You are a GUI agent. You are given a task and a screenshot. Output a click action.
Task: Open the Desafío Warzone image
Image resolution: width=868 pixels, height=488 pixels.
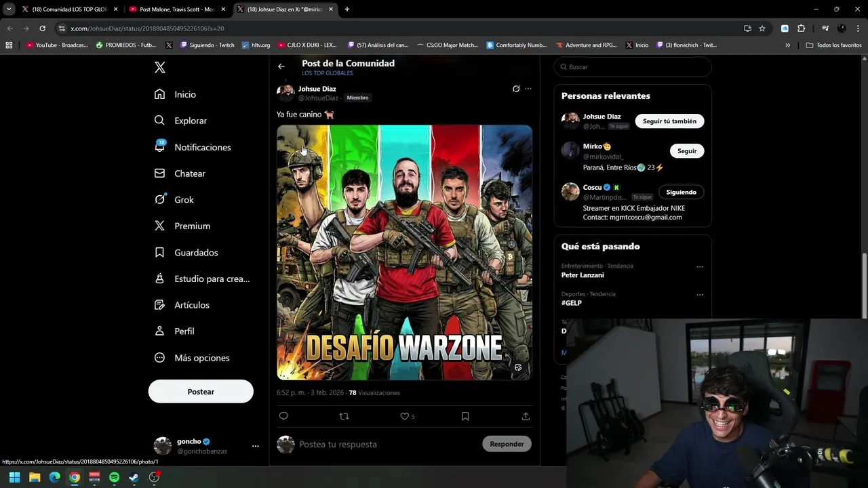click(404, 252)
